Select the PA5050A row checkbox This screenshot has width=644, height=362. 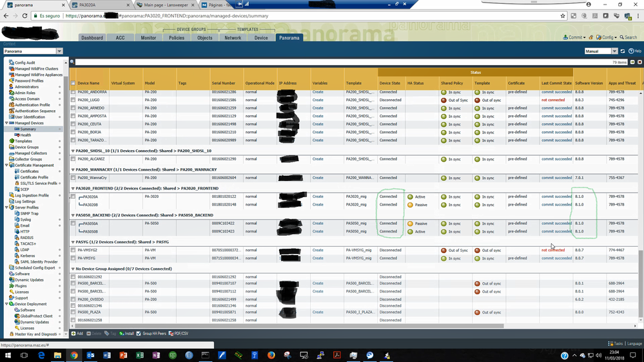tap(73, 224)
